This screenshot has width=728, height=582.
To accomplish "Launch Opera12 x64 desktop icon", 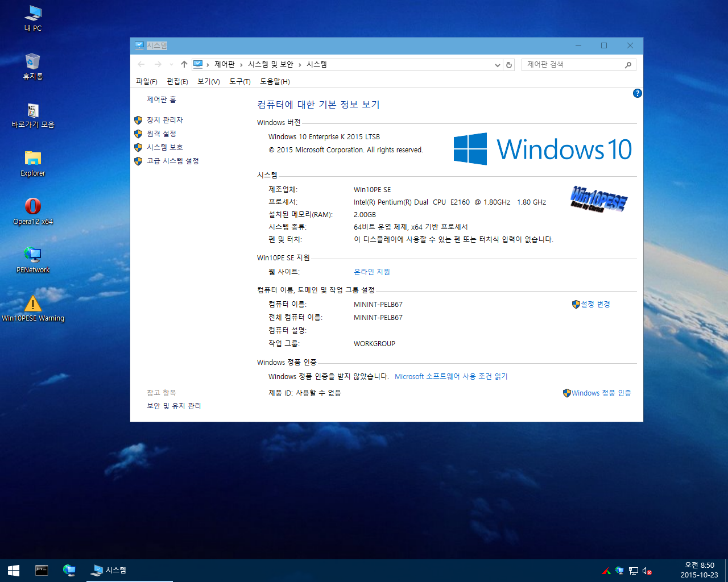I will pyautogui.click(x=33, y=211).
